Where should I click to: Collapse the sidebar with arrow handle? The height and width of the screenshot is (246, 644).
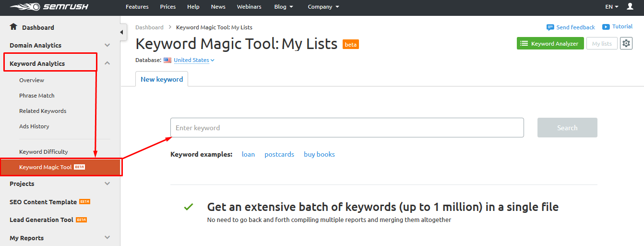[x=121, y=32]
